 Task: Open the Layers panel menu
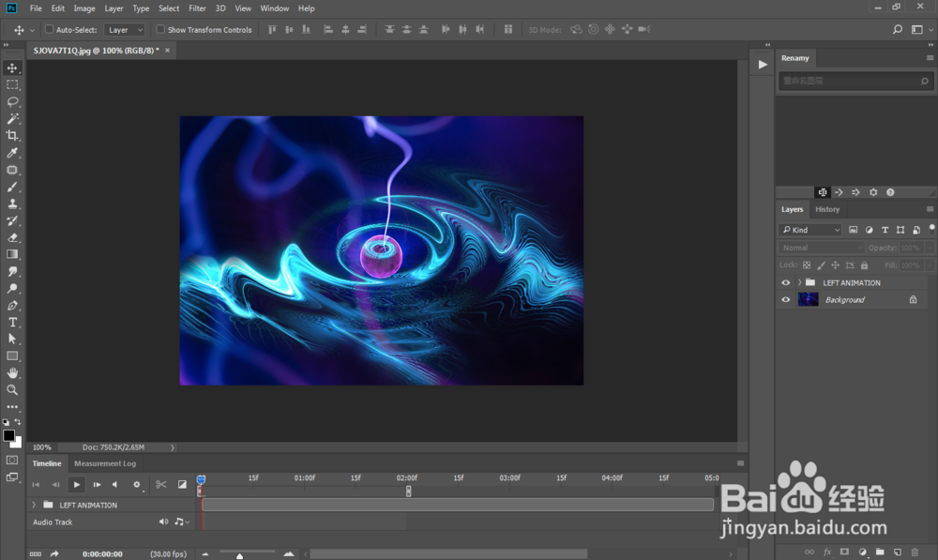pyautogui.click(x=930, y=209)
